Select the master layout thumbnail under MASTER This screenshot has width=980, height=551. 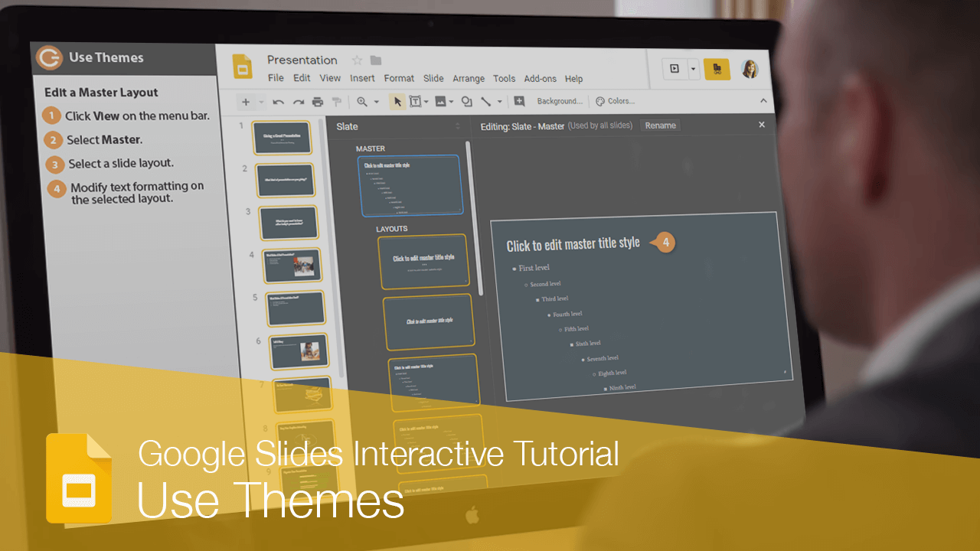[x=411, y=184]
